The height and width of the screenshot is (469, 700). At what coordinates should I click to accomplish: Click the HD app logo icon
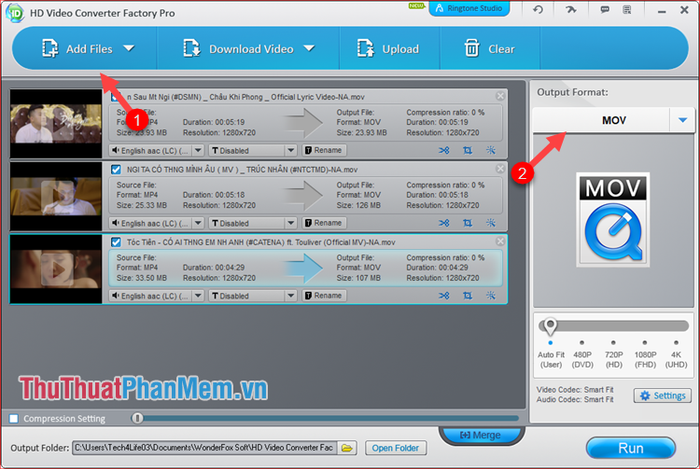[15, 13]
